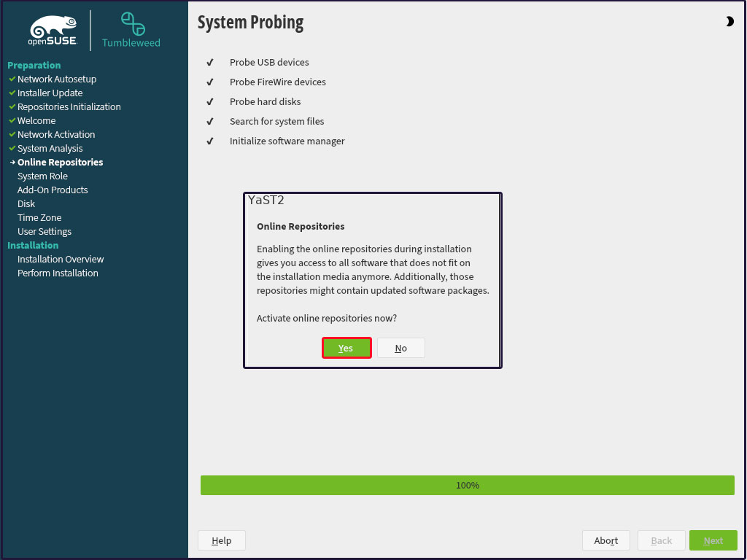This screenshot has height=560, width=747.
Task: Select User Settings sidebar step
Action: pos(44,231)
